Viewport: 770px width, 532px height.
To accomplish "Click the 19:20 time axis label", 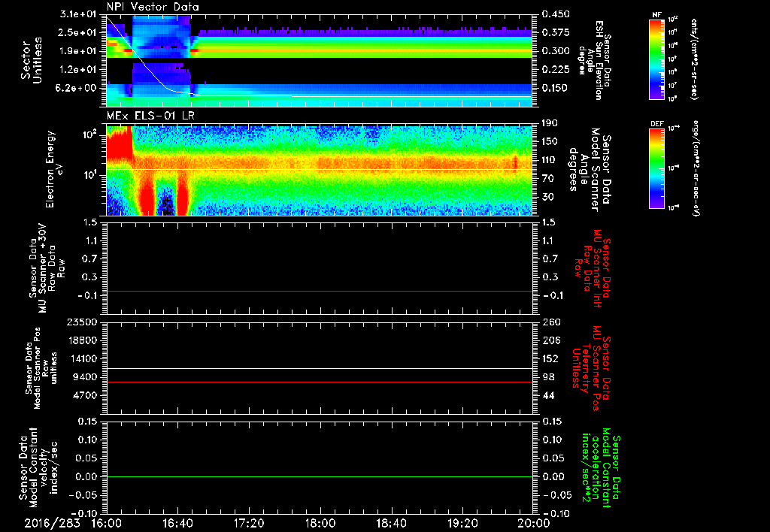I will tap(462, 523).
